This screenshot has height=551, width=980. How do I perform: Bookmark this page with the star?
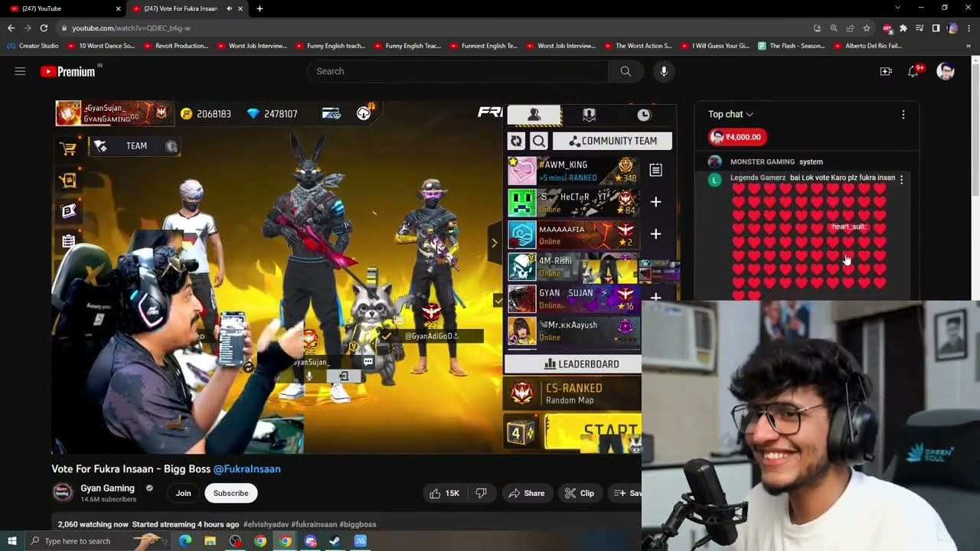tap(866, 28)
